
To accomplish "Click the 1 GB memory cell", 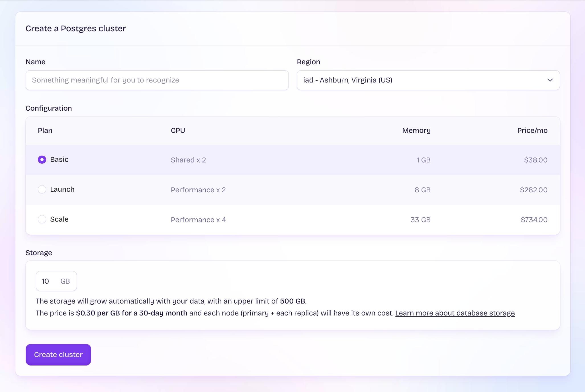I will point(424,160).
